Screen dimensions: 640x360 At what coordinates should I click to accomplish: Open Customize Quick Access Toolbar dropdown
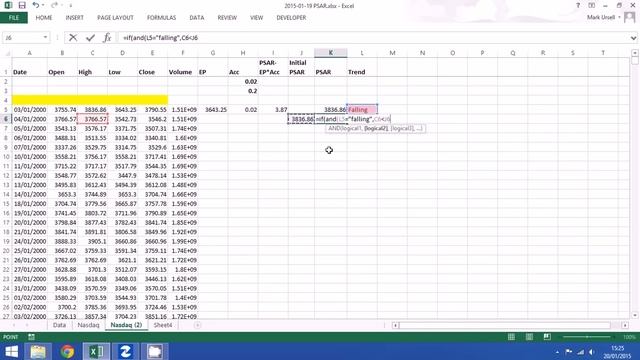point(70,6)
